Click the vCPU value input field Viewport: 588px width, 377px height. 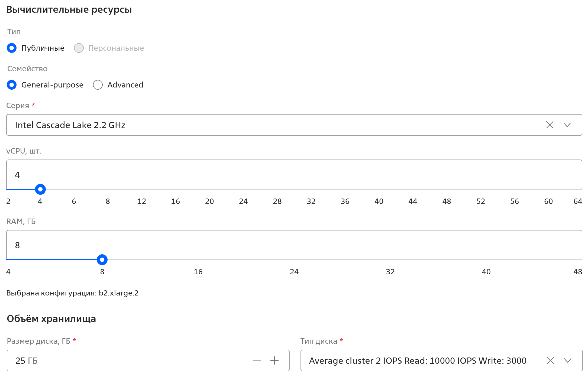pos(294,174)
